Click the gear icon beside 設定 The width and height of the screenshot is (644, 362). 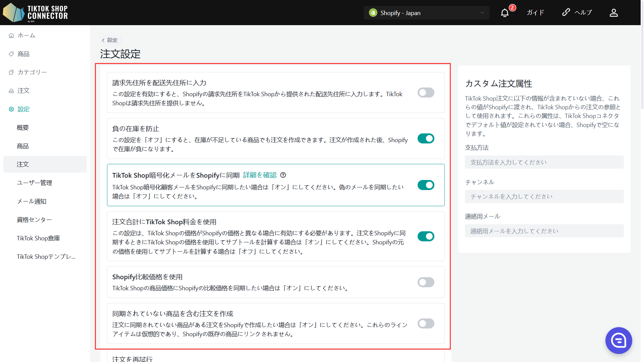[11, 109]
